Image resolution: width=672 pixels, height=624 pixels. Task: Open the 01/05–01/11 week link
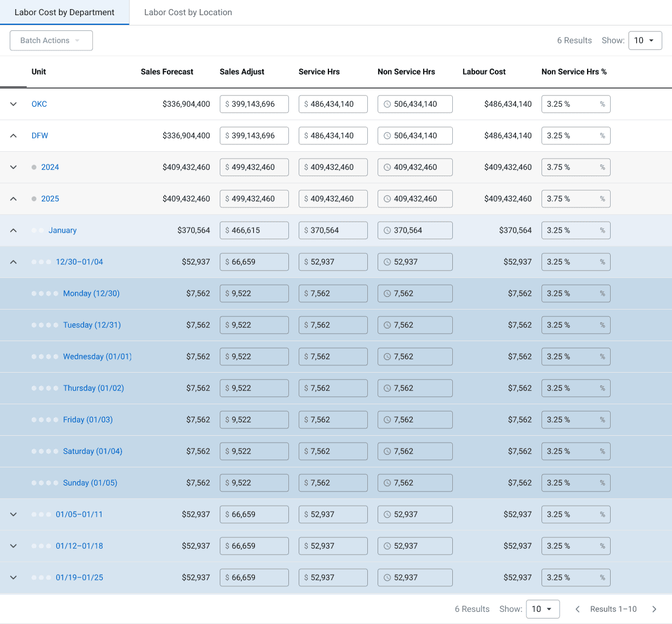(80, 514)
